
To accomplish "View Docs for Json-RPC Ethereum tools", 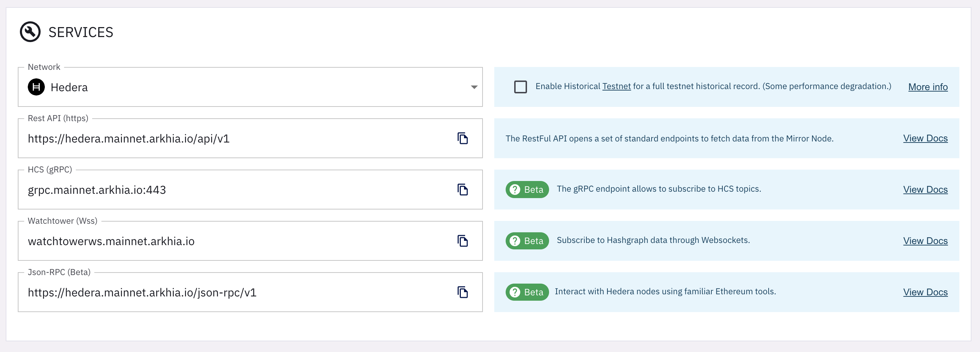I will [x=925, y=292].
